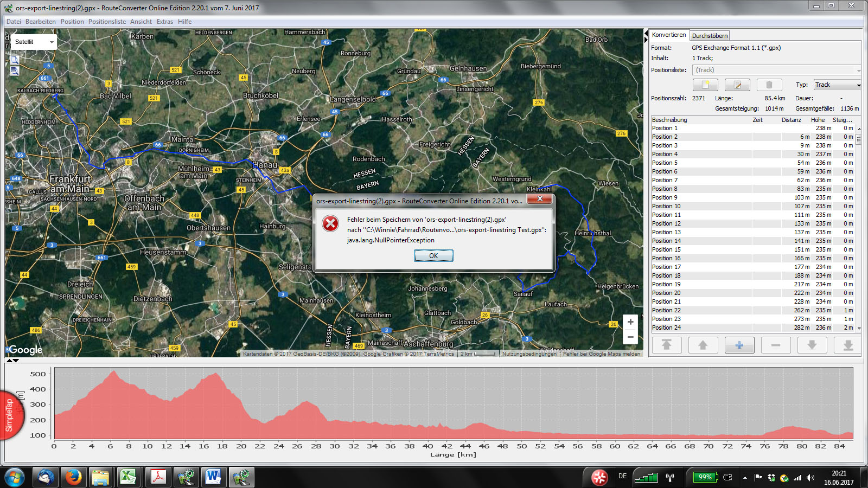Select Position 12 in the list

(x=666, y=223)
